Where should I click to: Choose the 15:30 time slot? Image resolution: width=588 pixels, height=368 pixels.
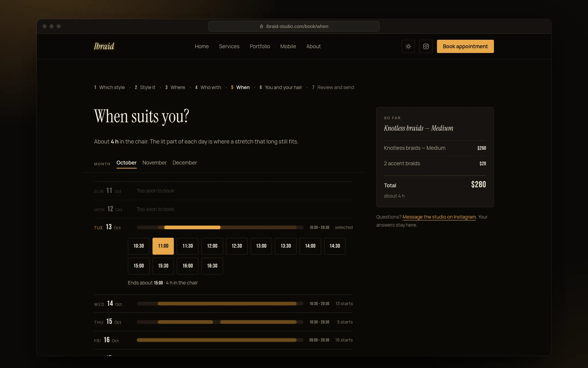point(163,266)
